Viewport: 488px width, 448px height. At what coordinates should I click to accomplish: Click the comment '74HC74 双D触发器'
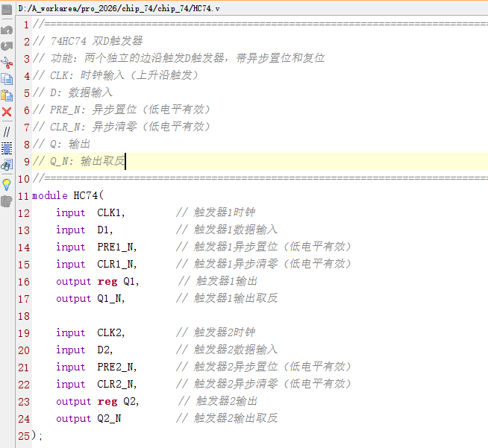(97, 41)
